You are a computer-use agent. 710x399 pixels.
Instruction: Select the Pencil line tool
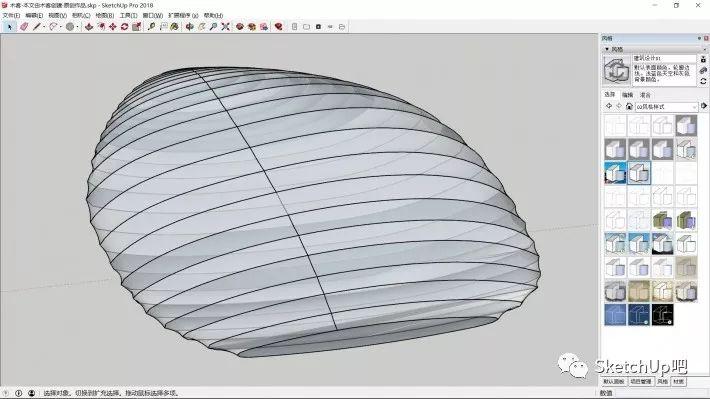coord(37,27)
